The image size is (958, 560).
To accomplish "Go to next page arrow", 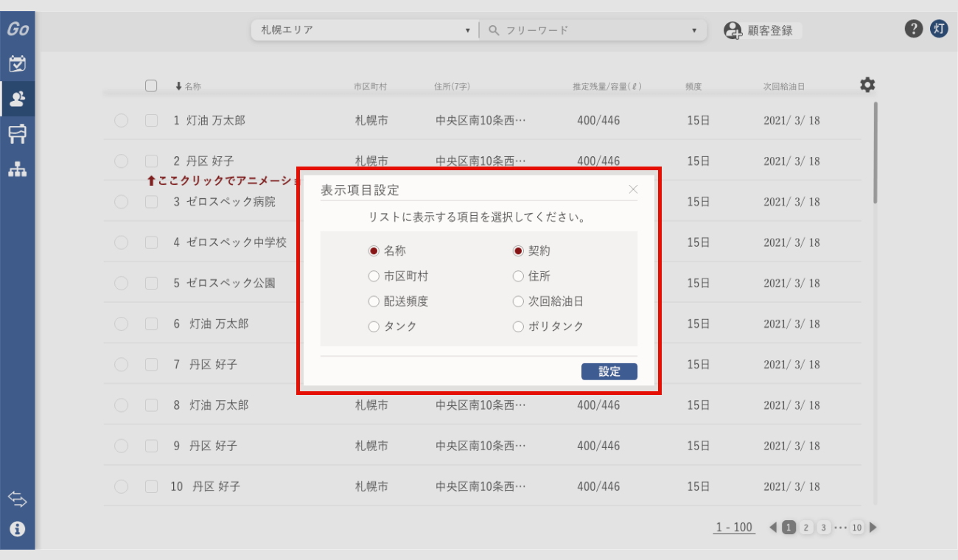I will (873, 528).
